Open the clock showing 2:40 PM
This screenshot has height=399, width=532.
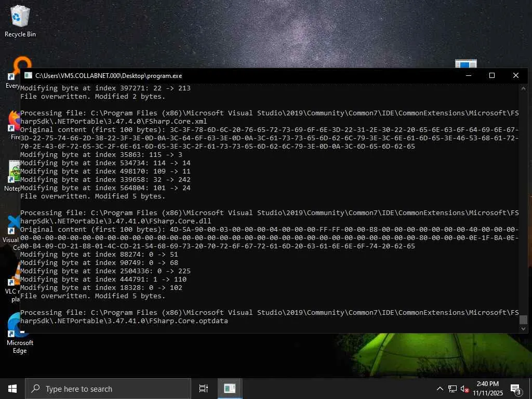pyautogui.click(x=487, y=389)
